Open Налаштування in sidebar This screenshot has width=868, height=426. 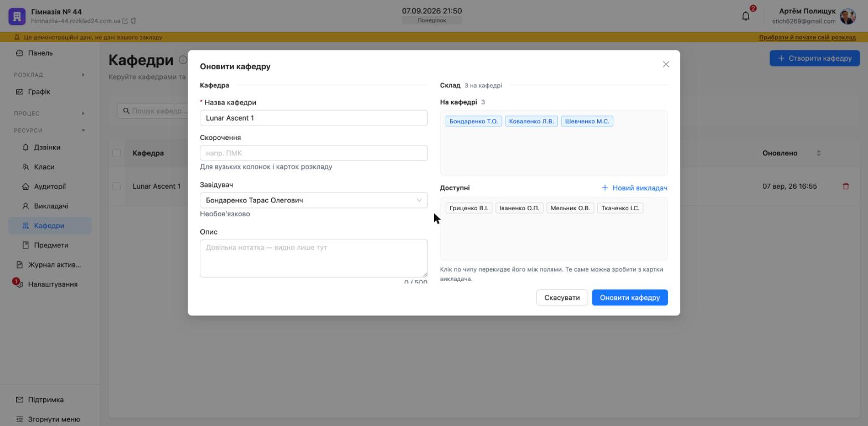tap(50, 284)
